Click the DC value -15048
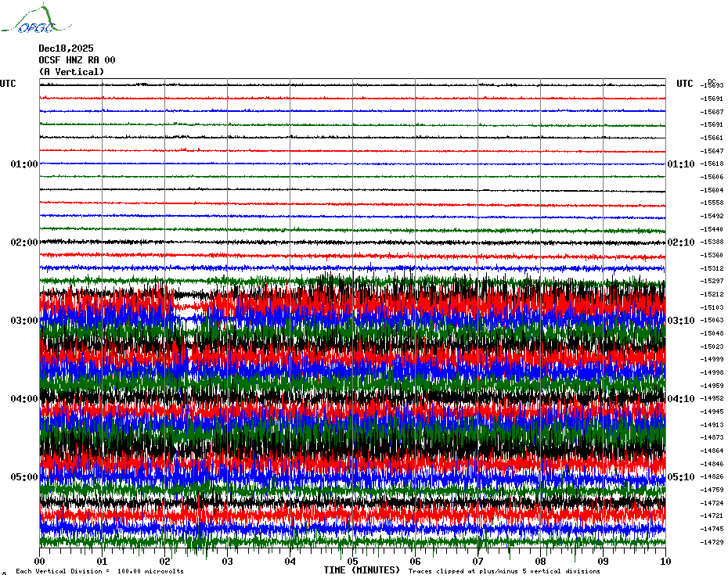This screenshot has width=728, height=582. click(712, 333)
